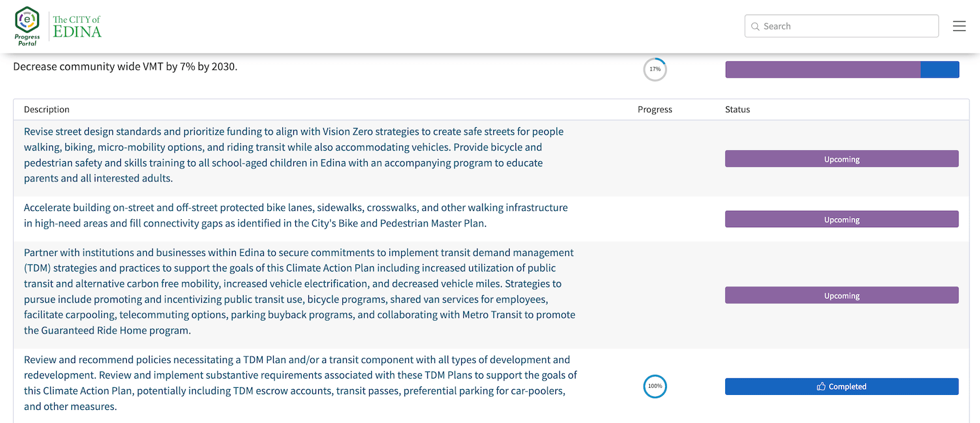Viewport: 980px width, 423px height.
Task: Click the Status column header
Action: 738,110
